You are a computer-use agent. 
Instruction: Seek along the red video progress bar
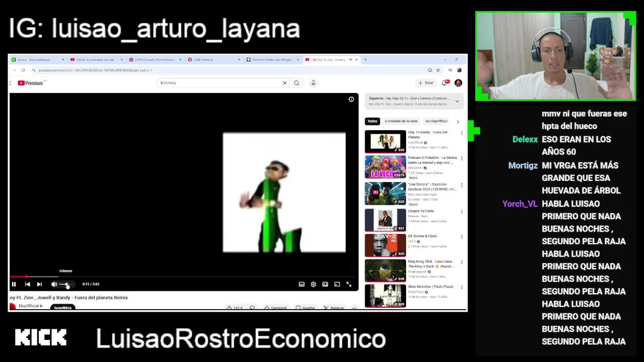tap(184, 277)
